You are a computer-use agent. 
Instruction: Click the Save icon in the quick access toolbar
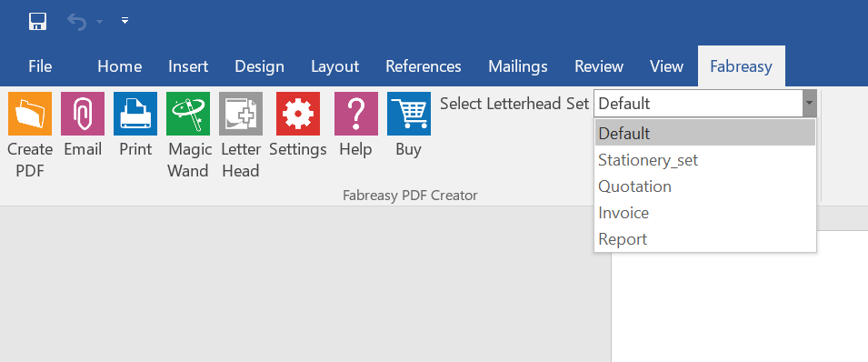[37, 21]
